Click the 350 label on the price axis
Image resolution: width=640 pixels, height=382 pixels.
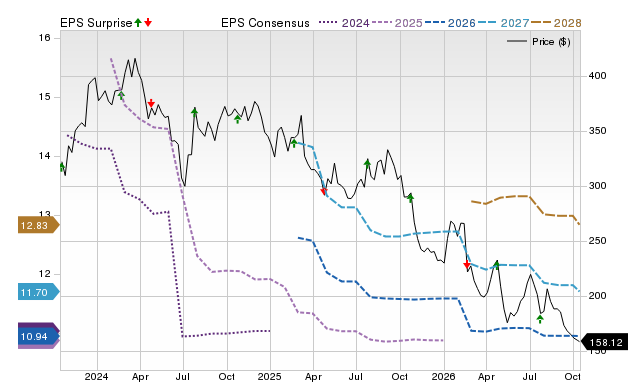(x=598, y=131)
